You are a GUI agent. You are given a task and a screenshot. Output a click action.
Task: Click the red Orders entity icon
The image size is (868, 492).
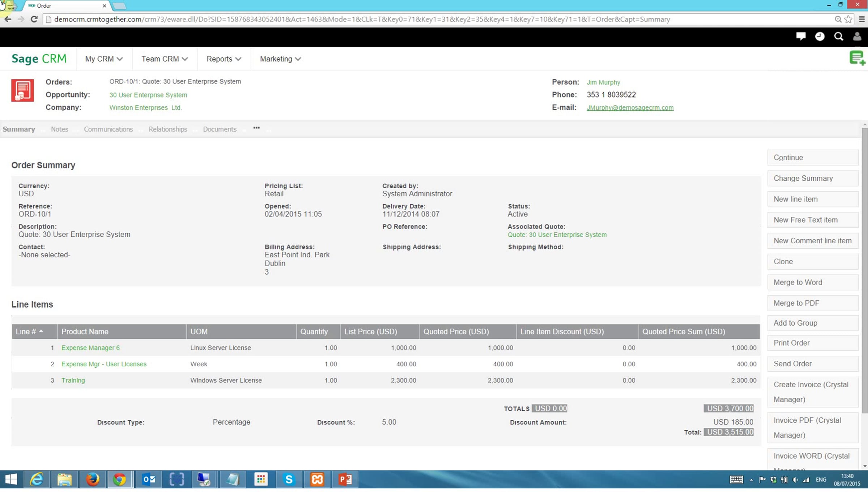(22, 90)
